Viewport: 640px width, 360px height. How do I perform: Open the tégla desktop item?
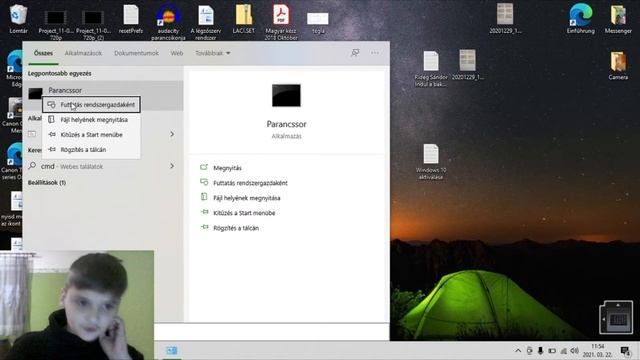pyautogui.click(x=318, y=22)
